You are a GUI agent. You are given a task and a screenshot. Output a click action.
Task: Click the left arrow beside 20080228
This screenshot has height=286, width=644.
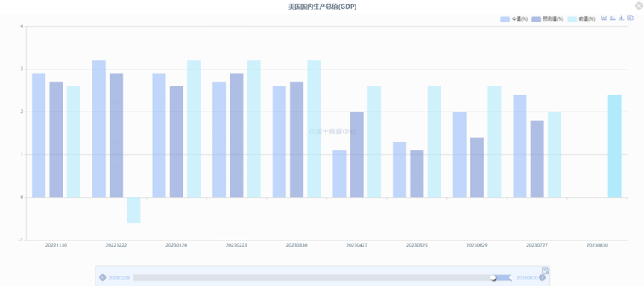(x=103, y=278)
